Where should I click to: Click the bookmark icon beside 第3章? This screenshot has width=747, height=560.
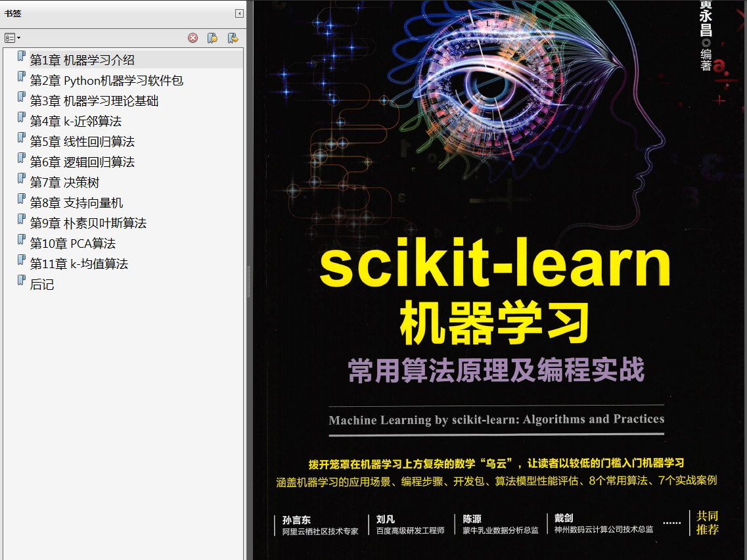pyautogui.click(x=21, y=97)
